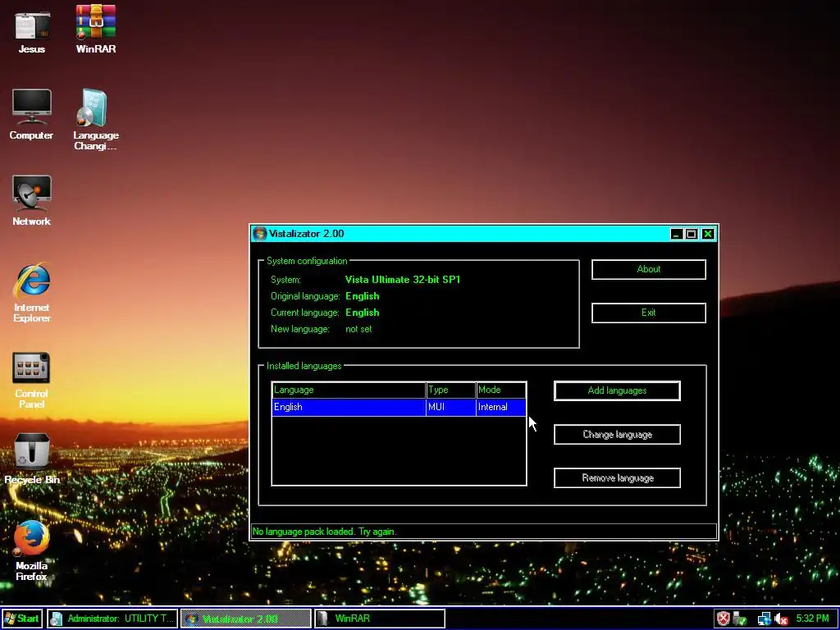The width and height of the screenshot is (840, 630).
Task: Click the safely remove hardware tray icon
Action: (x=741, y=619)
